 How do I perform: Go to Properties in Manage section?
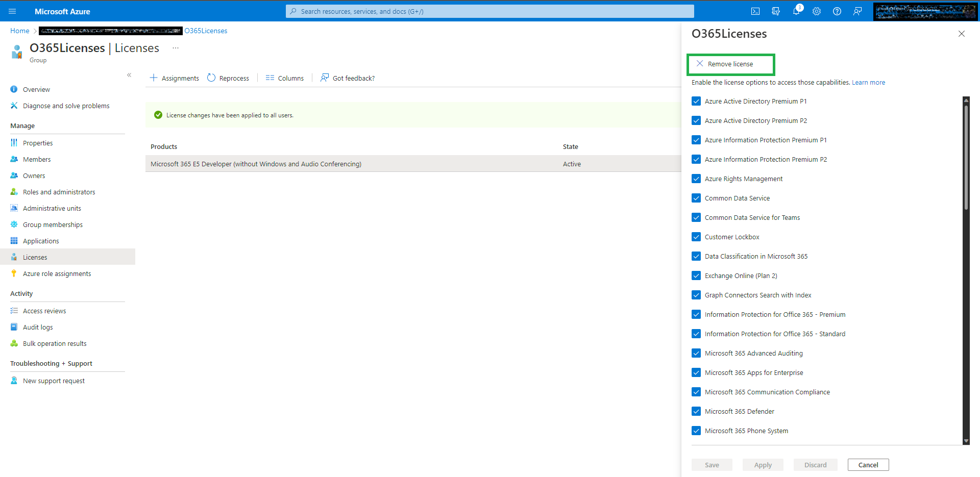point(67,143)
